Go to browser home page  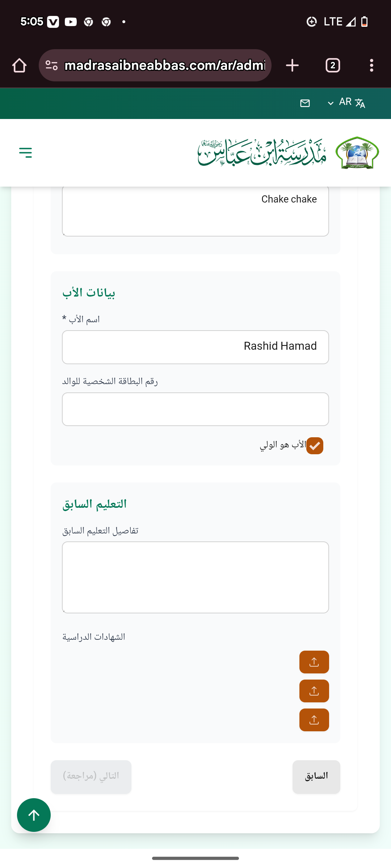[20, 65]
